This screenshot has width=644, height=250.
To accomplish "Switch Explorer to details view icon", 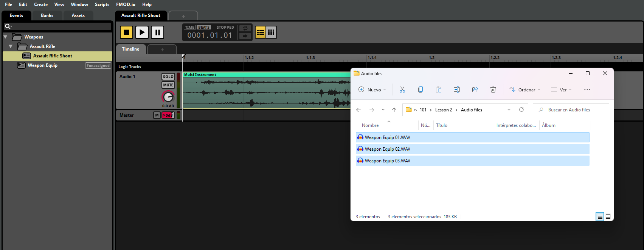I will 600,216.
